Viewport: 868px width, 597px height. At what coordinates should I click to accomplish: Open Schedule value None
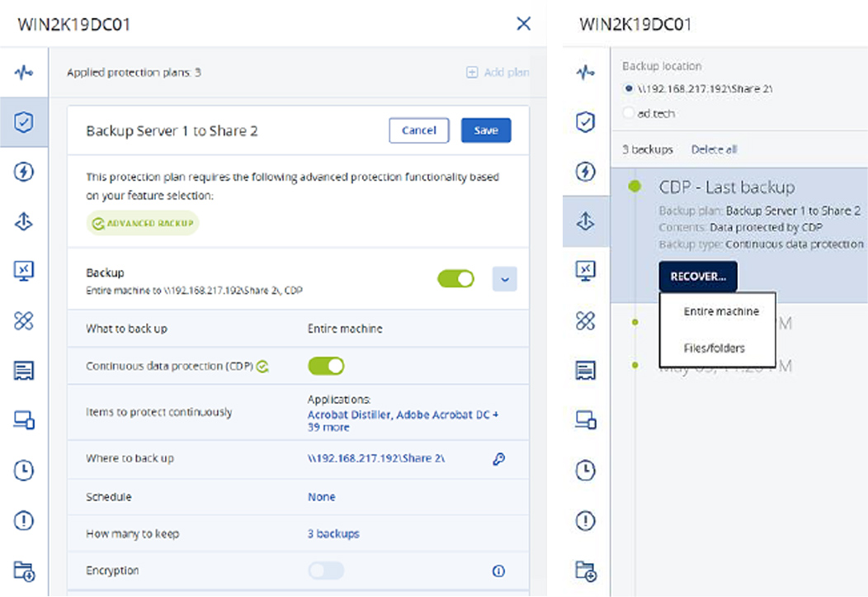tap(322, 497)
